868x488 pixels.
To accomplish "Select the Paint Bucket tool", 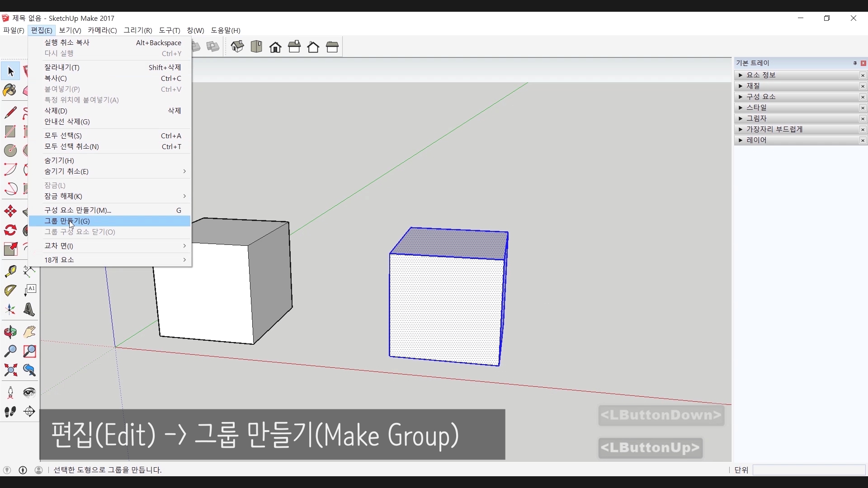I will 10,90.
